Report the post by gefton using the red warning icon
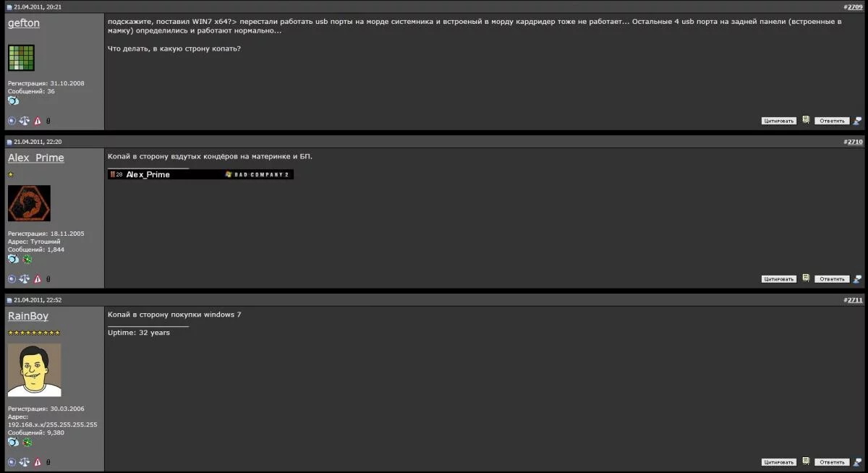868x473 pixels. point(37,120)
